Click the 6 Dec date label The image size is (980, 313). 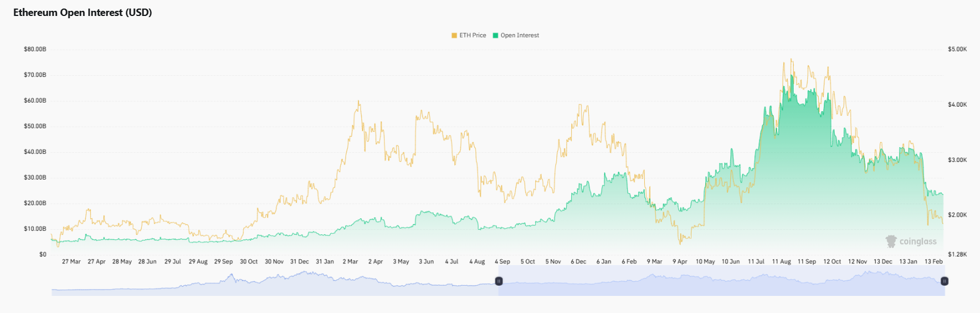click(578, 262)
